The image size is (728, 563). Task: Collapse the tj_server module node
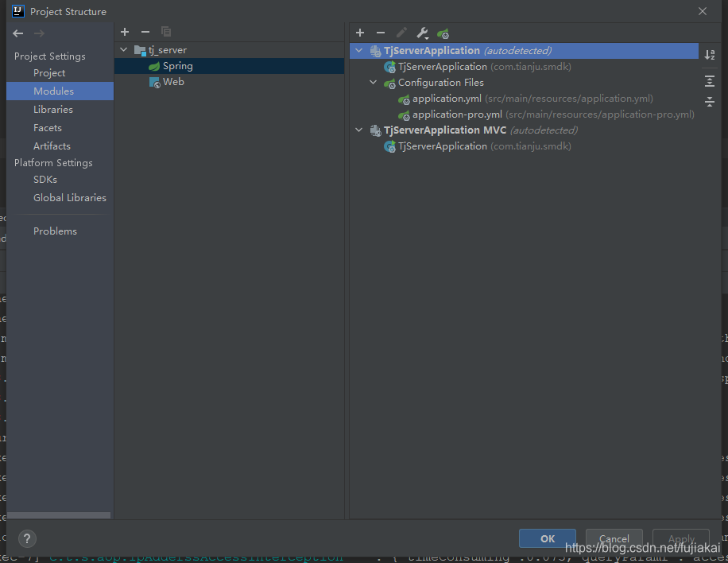(x=123, y=49)
